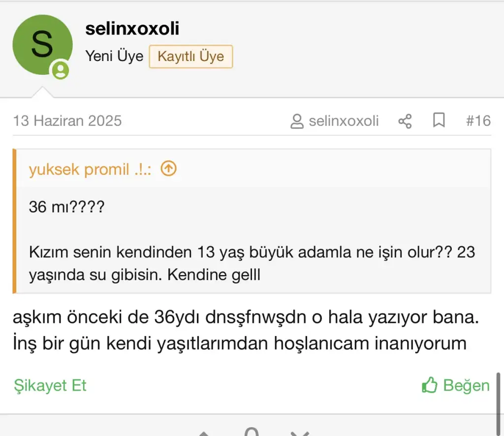The width and height of the screenshot is (504, 436).
Task: Open post permalink #16
Action: click(x=478, y=121)
